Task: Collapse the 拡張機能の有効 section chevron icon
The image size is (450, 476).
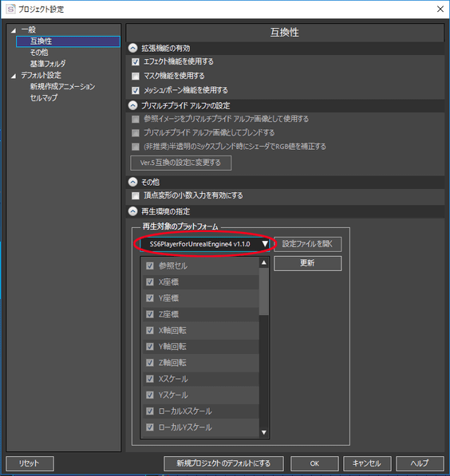Action: point(132,49)
